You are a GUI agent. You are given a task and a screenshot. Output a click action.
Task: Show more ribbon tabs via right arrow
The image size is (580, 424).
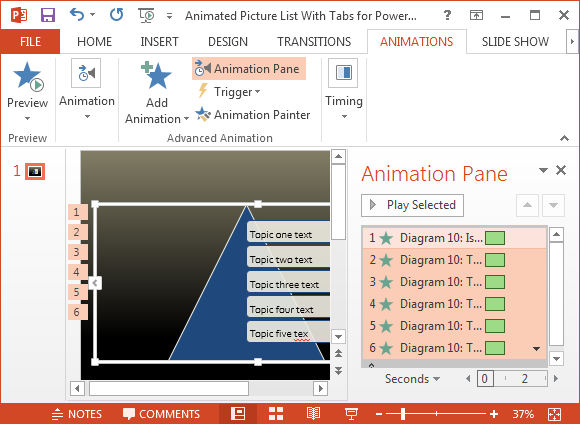point(572,41)
